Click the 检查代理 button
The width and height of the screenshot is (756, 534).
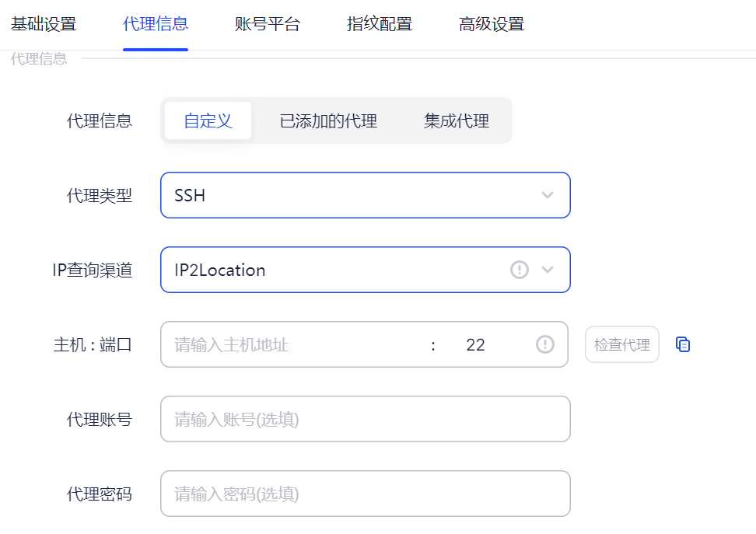click(621, 344)
